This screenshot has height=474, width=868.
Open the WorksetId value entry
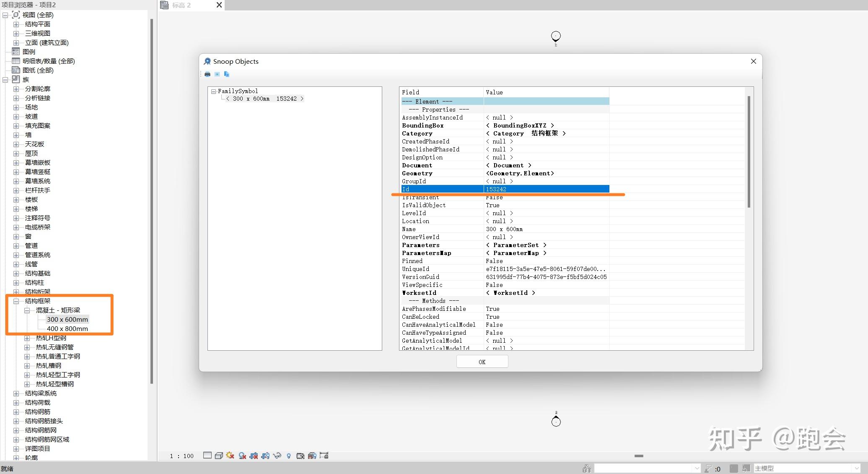pos(510,293)
